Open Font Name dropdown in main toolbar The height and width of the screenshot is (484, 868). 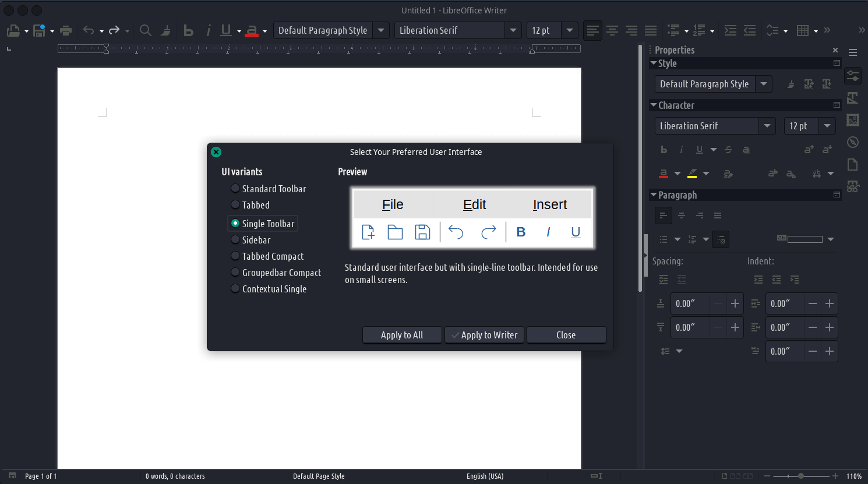(513, 30)
